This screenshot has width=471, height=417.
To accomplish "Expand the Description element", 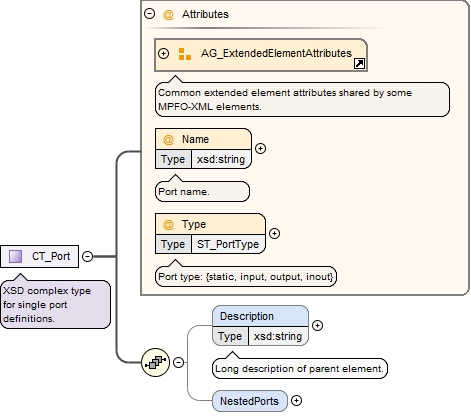I will [x=317, y=326].
